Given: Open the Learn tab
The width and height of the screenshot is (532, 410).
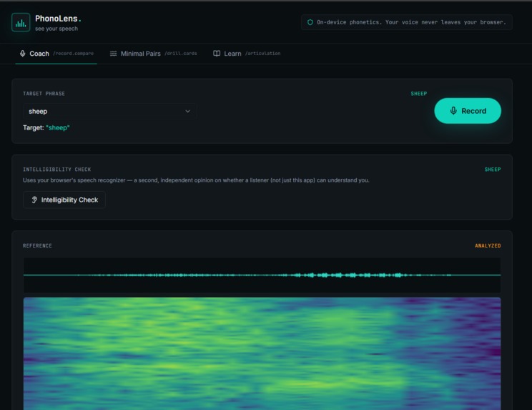Looking at the screenshot, I should click(x=247, y=54).
